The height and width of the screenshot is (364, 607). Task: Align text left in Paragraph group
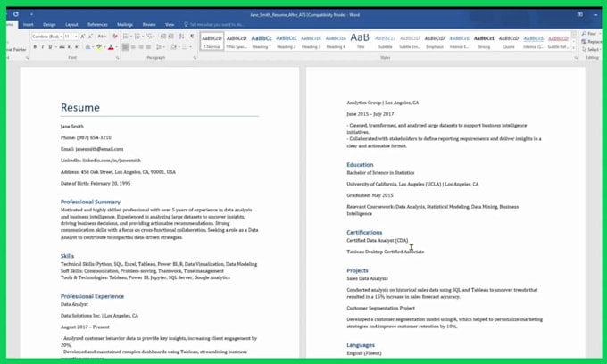pyautogui.click(x=126, y=47)
